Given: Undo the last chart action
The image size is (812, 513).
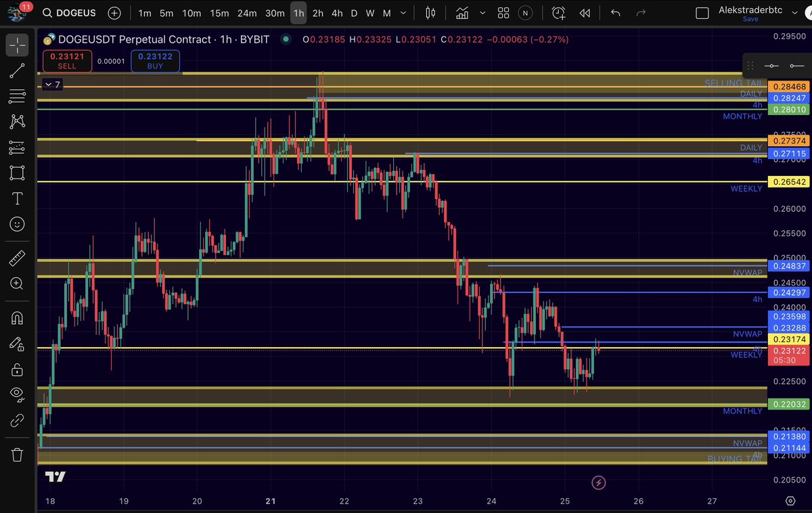Looking at the screenshot, I should point(615,13).
